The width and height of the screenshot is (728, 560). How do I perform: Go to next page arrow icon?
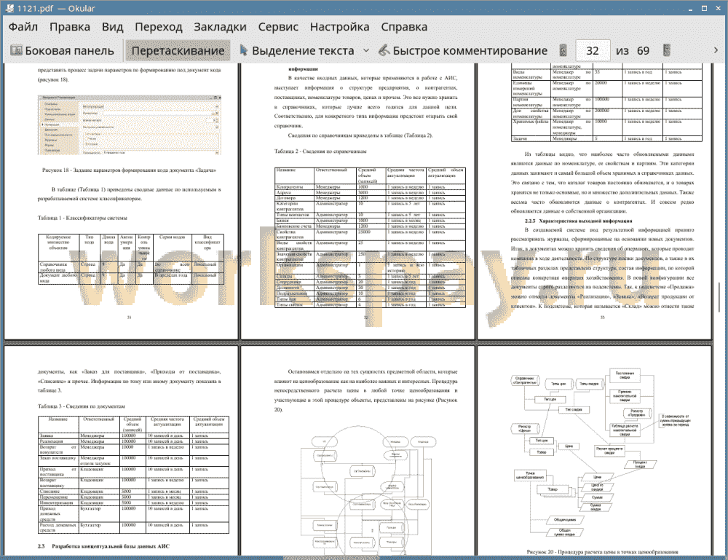pyautogui.click(x=667, y=50)
